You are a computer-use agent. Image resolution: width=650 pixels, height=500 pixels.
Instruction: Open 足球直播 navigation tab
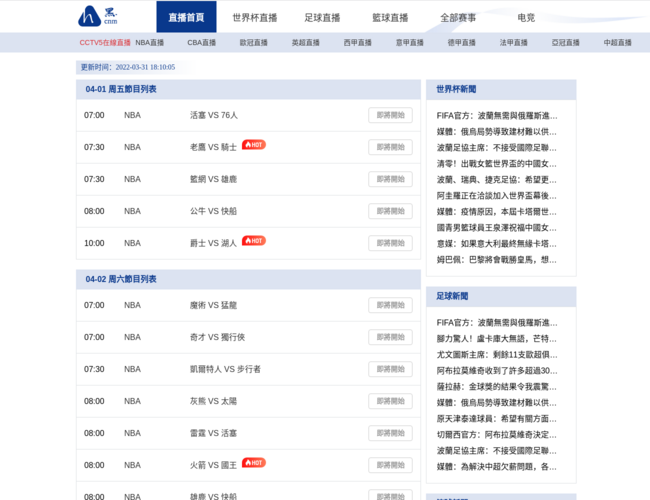pyautogui.click(x=322, y=17)
